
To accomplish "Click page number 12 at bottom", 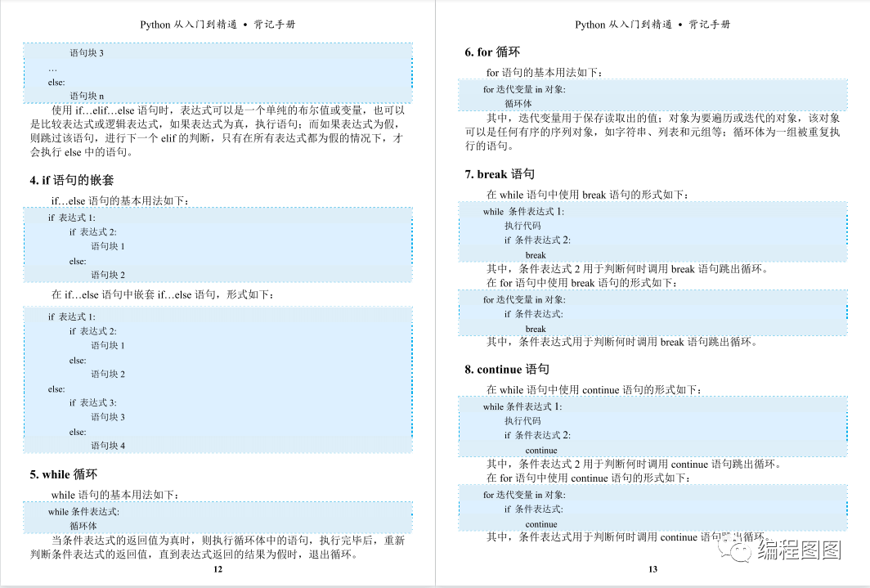I will (217, 569).
